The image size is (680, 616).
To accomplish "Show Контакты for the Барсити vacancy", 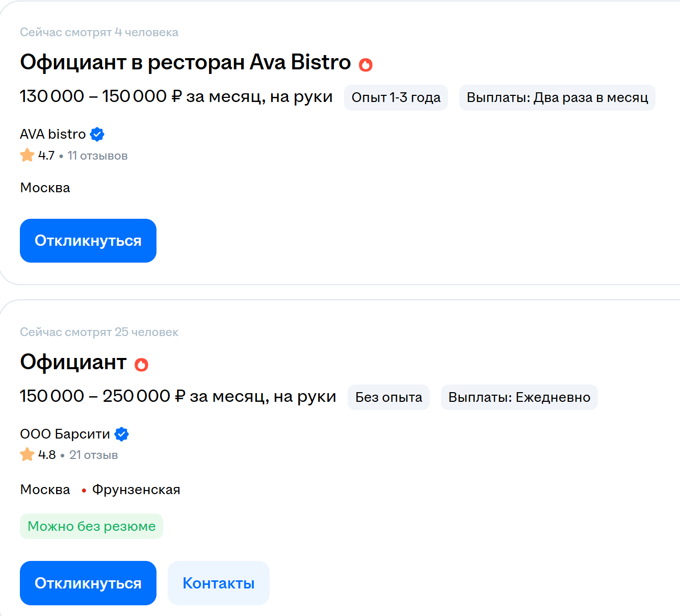I will (x=219, y=583).
